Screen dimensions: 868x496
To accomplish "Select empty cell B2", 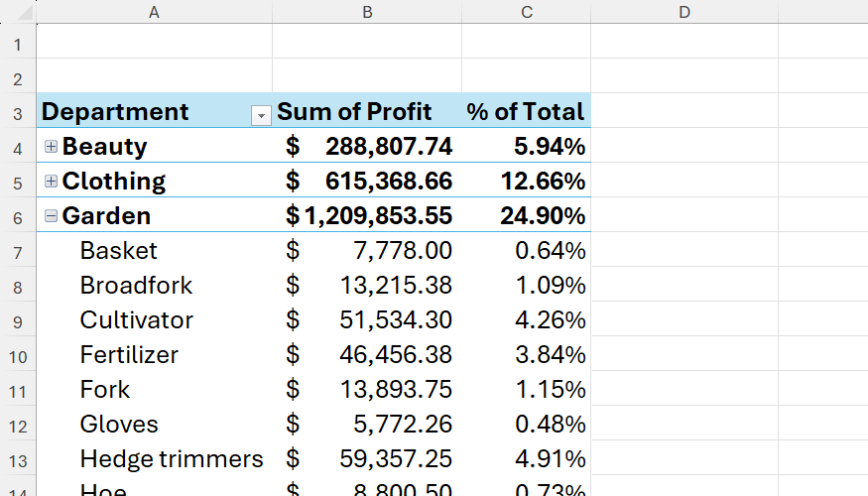I will click(x=367, y=75).
